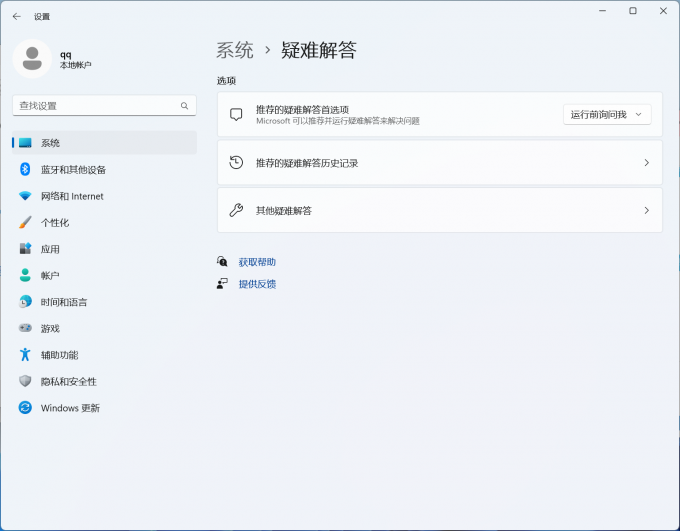
Task: Click the 系统 monitor icon in sidebar
Action: point(25,143)
